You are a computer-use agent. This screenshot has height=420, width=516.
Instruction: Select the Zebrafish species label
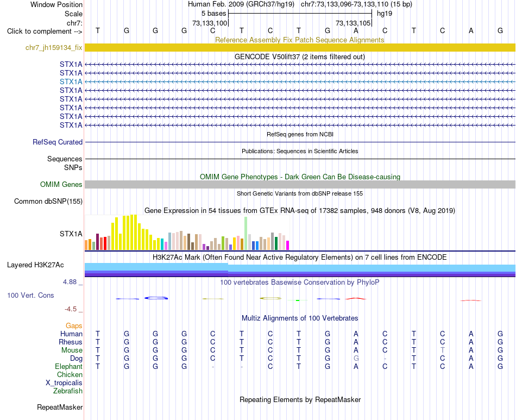(x=67, y=391)
